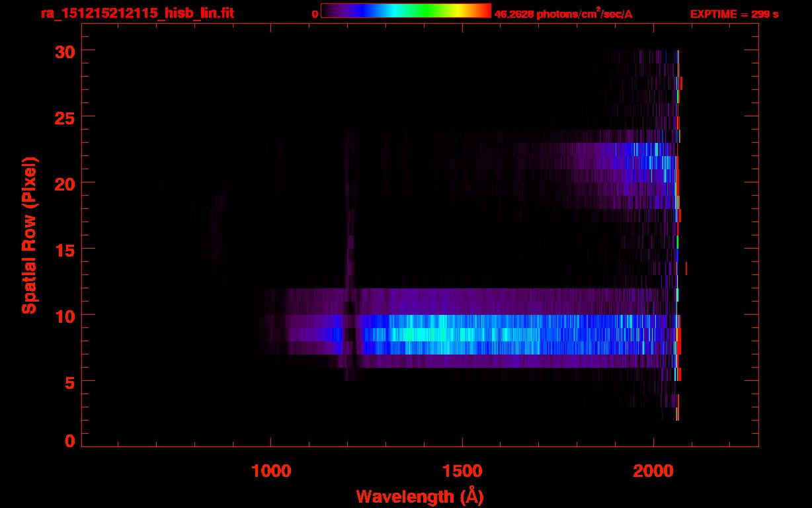Click the y-axis tick label 0

click(x=69, y=441)
